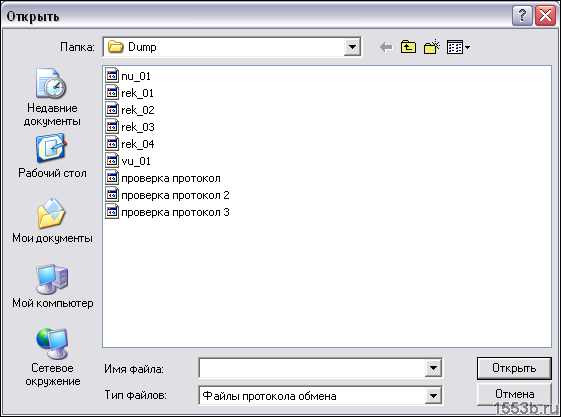Expand the Папка folder dropdown
Viewport: 561px width, 417px height.
(352, 47)
